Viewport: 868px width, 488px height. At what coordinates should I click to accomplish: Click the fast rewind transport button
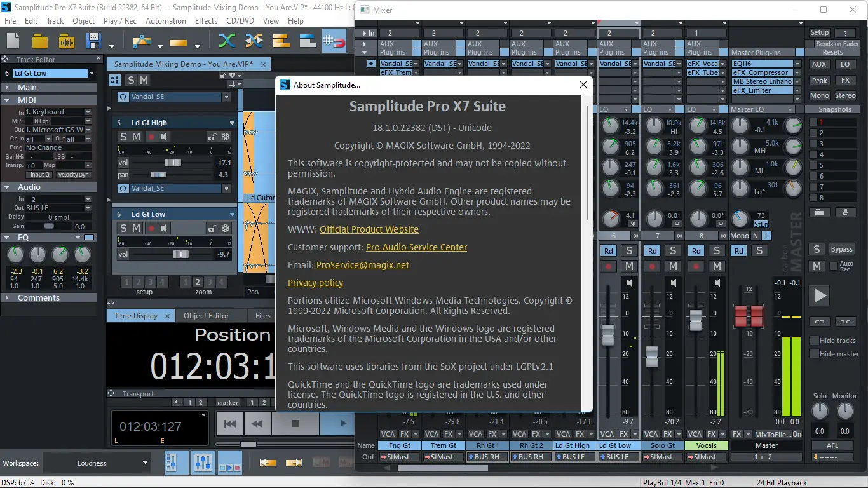click(257, 423)
